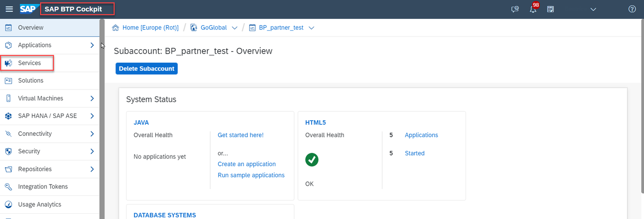The image size is (644, 219).
Task: Expand the Connectivity menu arrow
Action: click(92, 134)
